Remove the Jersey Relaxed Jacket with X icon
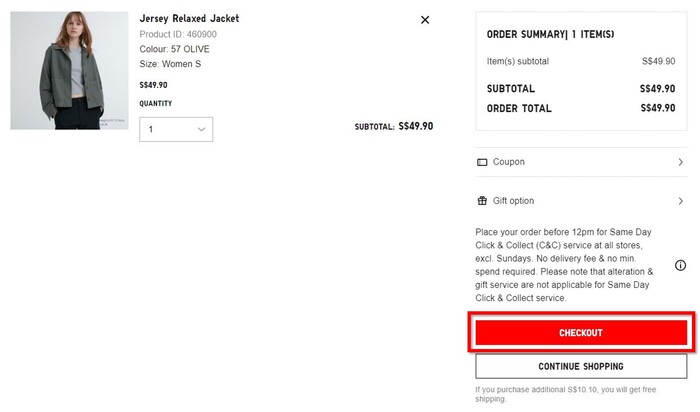The image size is (700, 412). [425, 19]
